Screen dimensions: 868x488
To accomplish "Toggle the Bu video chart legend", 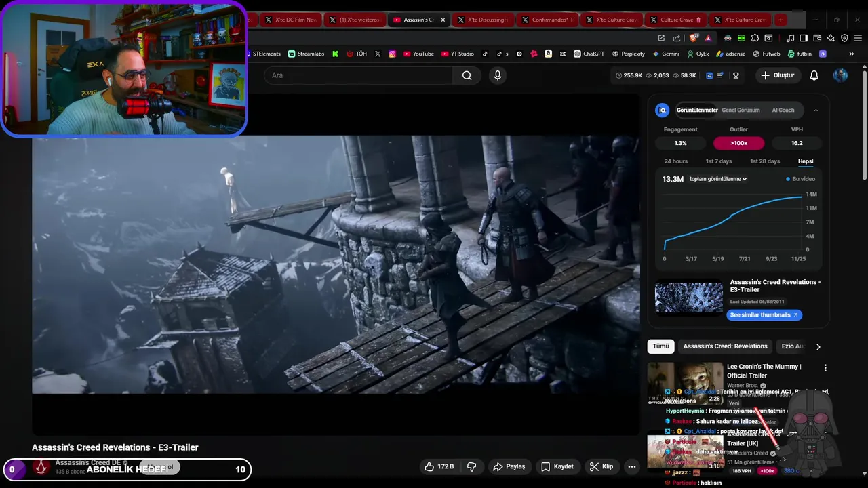I will tap(800, 179).
